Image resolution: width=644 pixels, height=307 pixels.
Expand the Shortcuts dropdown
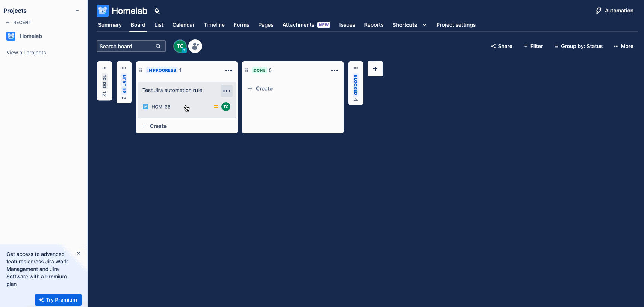click(409, 25)
